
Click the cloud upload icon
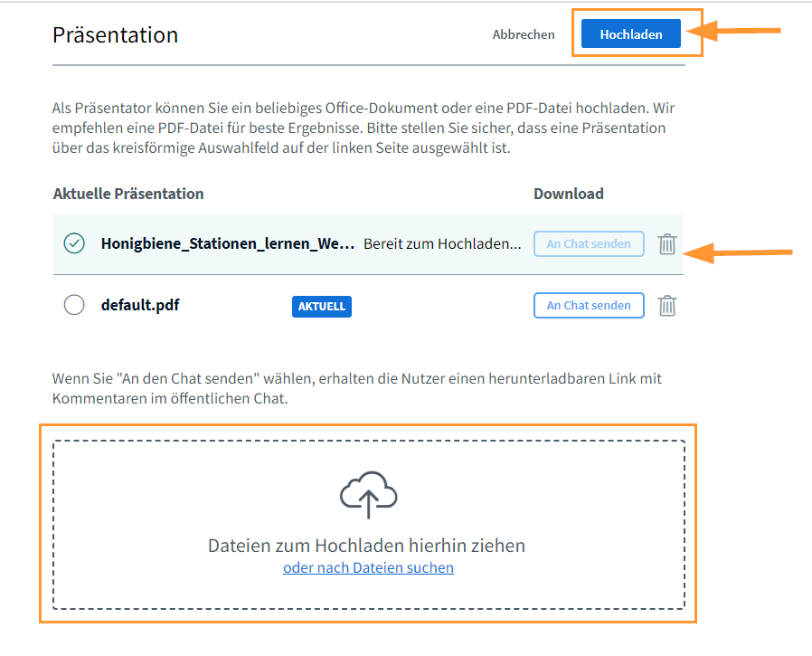tap(368, 495)
